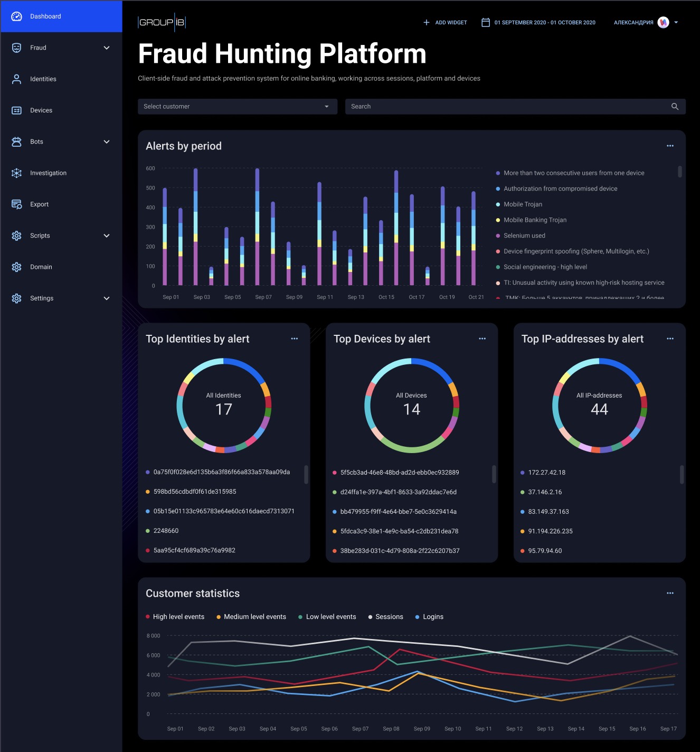Click the Devices monitor icon
700x752 pixels.
(17, 110)
